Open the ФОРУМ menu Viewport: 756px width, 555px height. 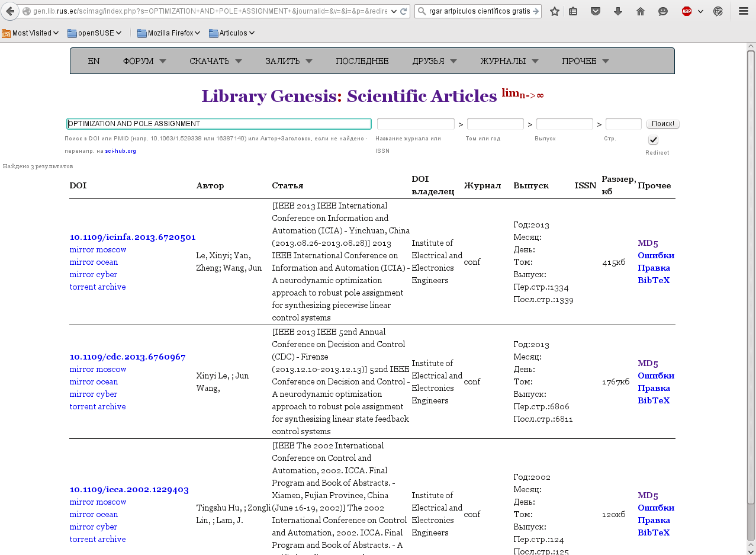144,61
